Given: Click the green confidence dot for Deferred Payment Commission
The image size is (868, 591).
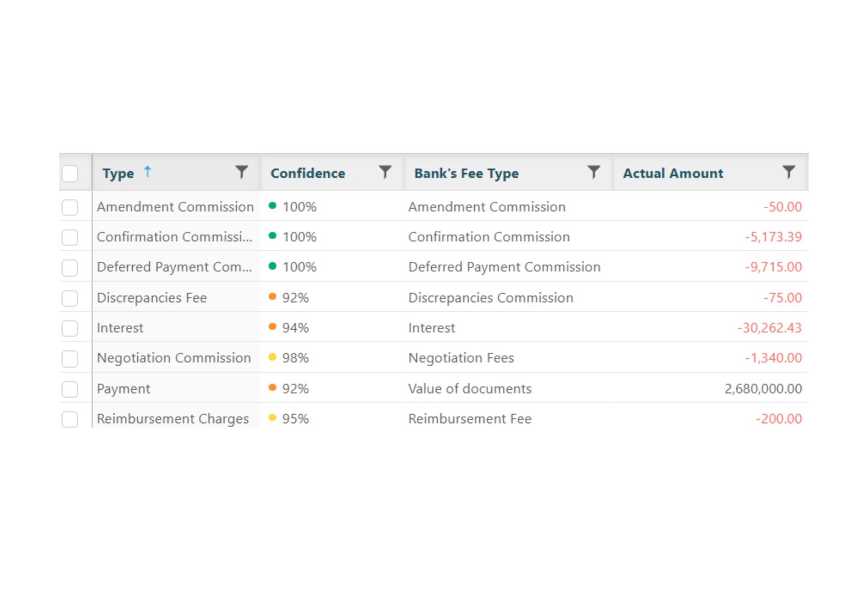Looking at the screenshot, I should click(x=273, y=267).
